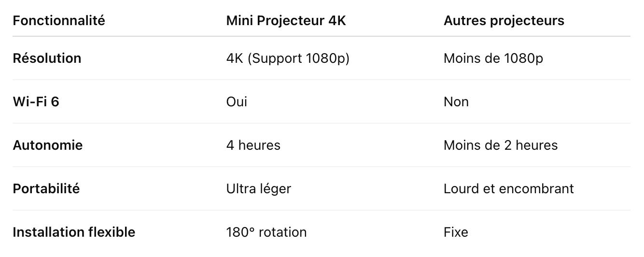Screen dimensions: 644x257
Task: Click the divider line below the header row
Action: (322, 36)
